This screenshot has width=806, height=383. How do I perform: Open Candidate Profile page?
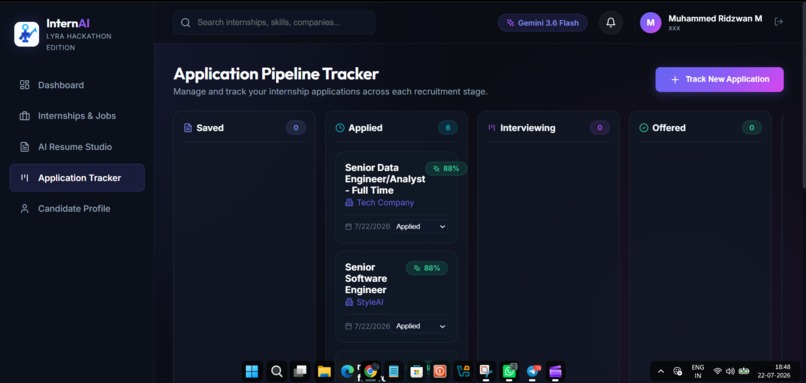77,209
